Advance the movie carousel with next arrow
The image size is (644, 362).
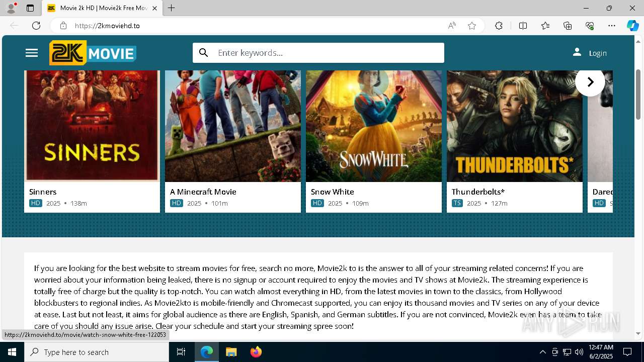point(590,81)
